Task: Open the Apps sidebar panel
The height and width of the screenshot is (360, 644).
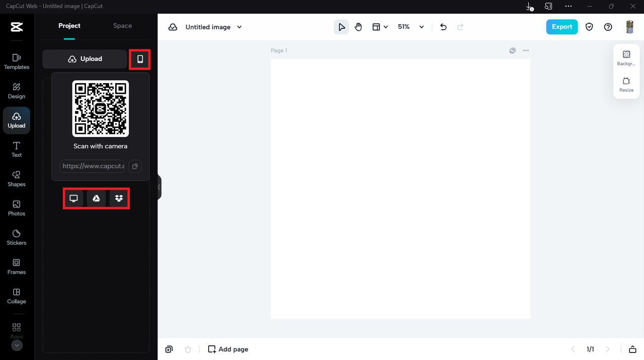Action: click(x=17, y=331)
